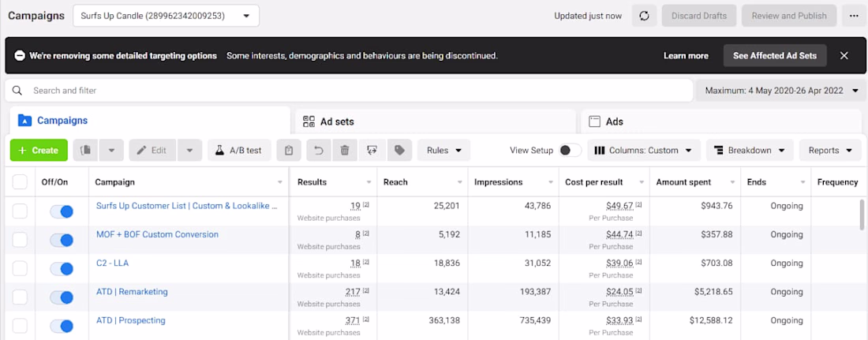Open the A/B test flask button
The width and height of the screenshot is (868, 340).
click(239, 150)
